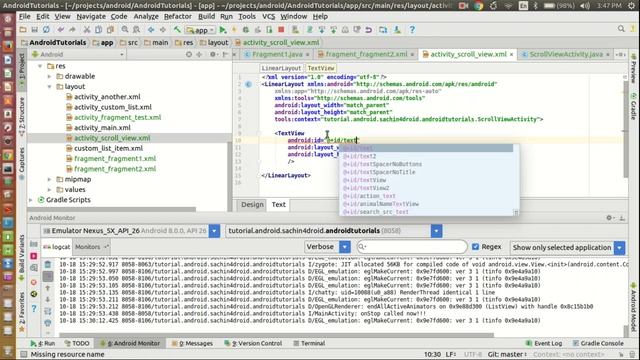Click the logcat search input field

[411, 247]
